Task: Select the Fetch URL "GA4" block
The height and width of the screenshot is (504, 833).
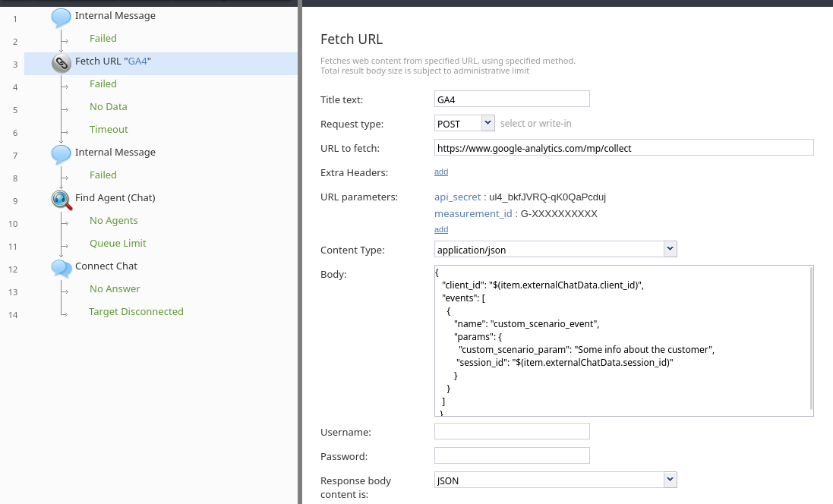Action: click(x=161, y=64)
